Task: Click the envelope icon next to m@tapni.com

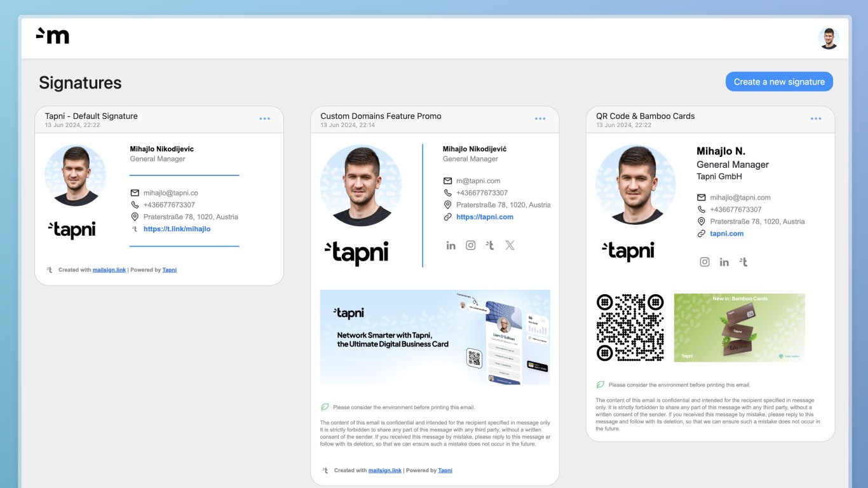Action: [x=447, y=181]
